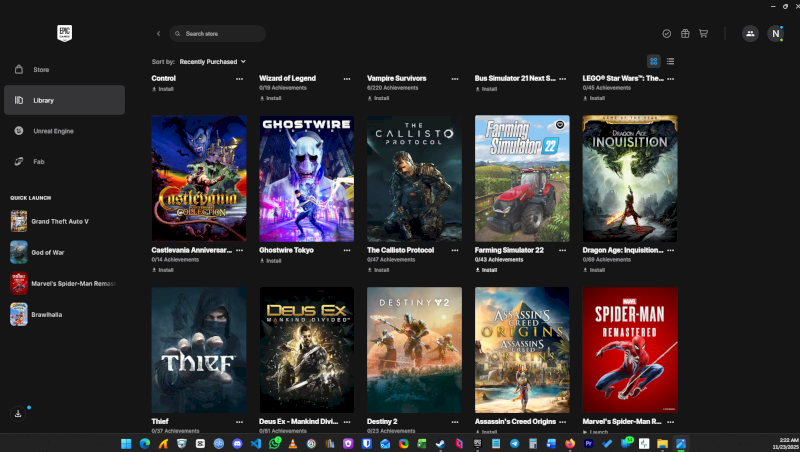This screenshot has width=800, height=452.
Task: Open options menu for The Callisto Protocol
Action: pos(455,250)
